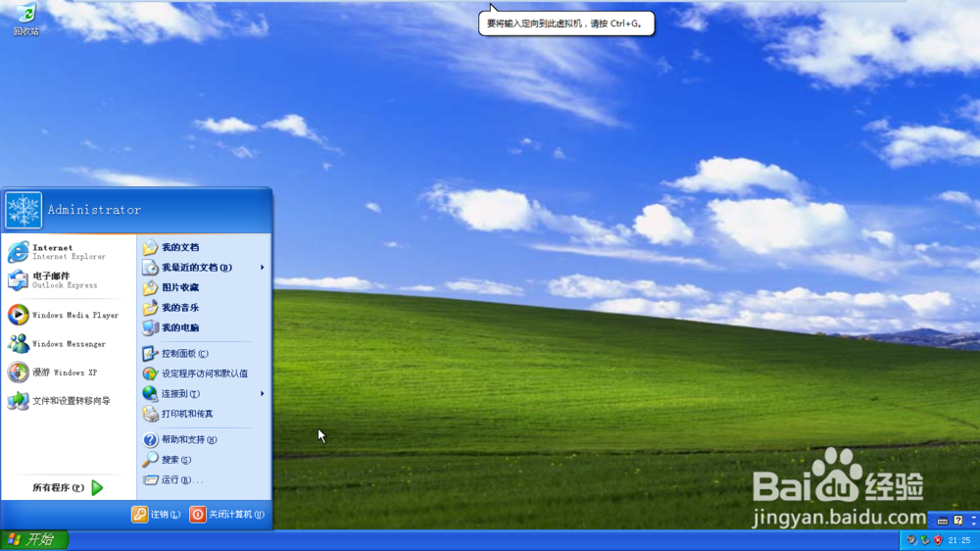This screenshot has width=980, height=551.
Task: Launch 文件和设置转移向导 wizard
Action: [69, 400]
